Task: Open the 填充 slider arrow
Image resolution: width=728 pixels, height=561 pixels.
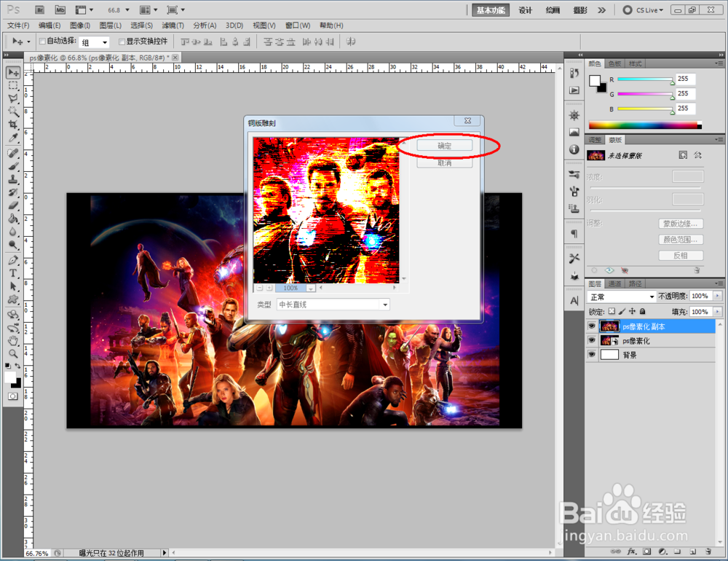Action: tap(718, 311)
